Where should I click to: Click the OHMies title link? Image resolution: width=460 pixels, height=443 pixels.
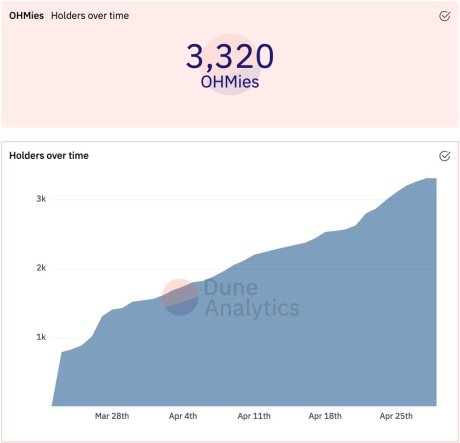click(x=26, y=16)
